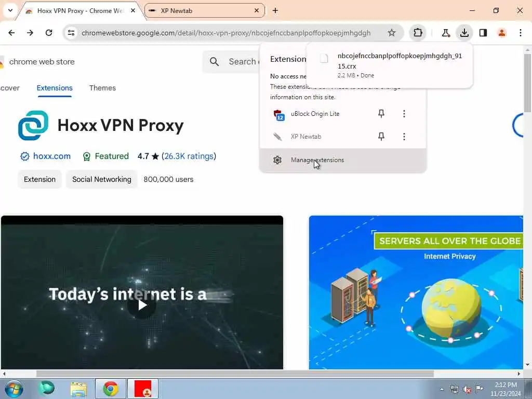Image resolution: width=532 pixels, height=399 pixels.
Task: Click the uBlock Origin Lite extension entry
Action: (x=315, y=114)
